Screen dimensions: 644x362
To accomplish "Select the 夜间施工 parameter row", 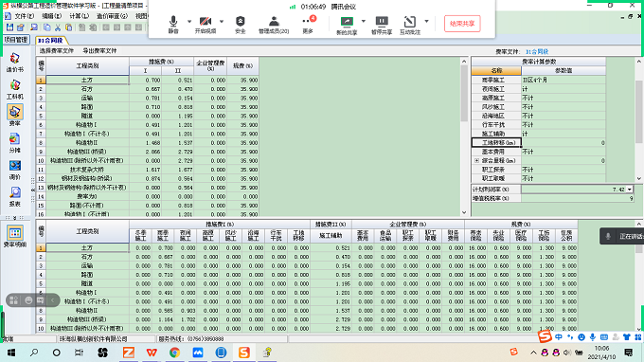I will (539, 89).
